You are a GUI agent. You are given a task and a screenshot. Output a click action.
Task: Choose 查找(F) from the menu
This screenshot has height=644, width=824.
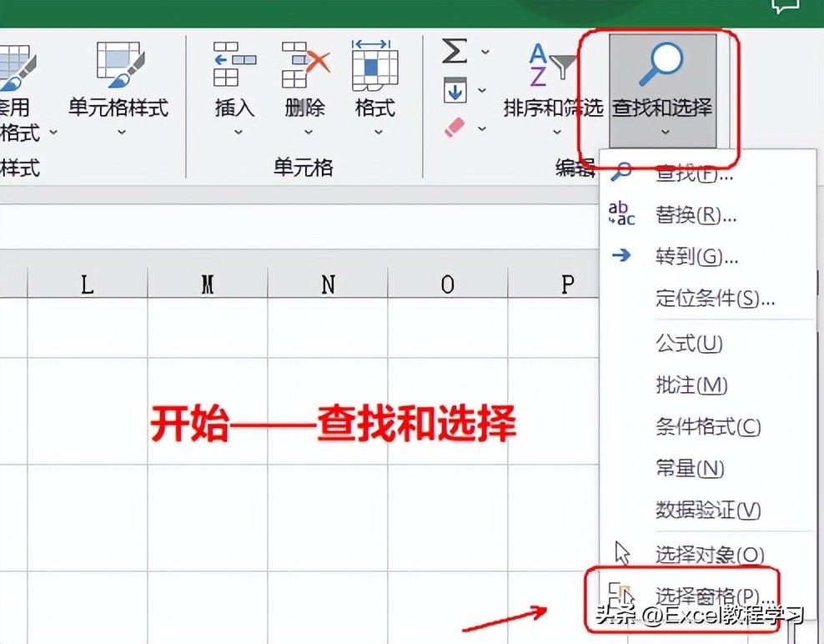click(707, 173)
